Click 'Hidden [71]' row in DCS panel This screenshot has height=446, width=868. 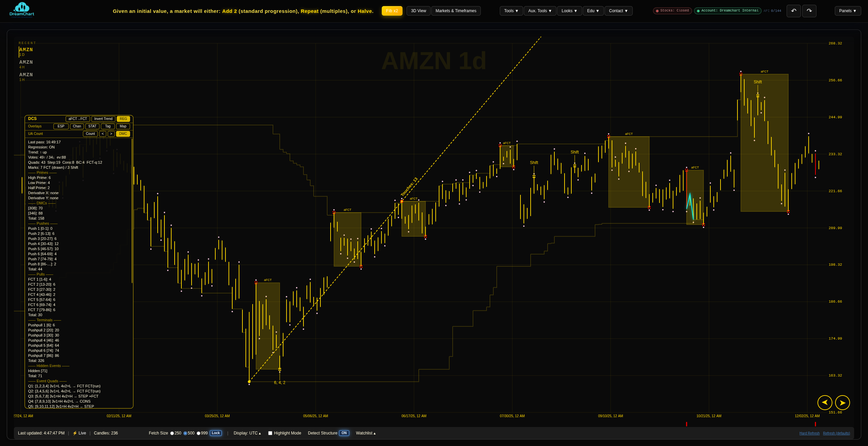click(38, 371)
